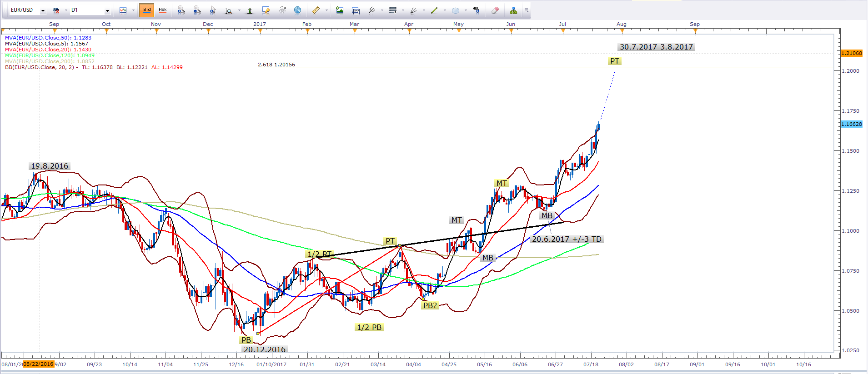Screen dimensions: 868x374
Task: Select the ruler measurement tool
Action: 316,10
